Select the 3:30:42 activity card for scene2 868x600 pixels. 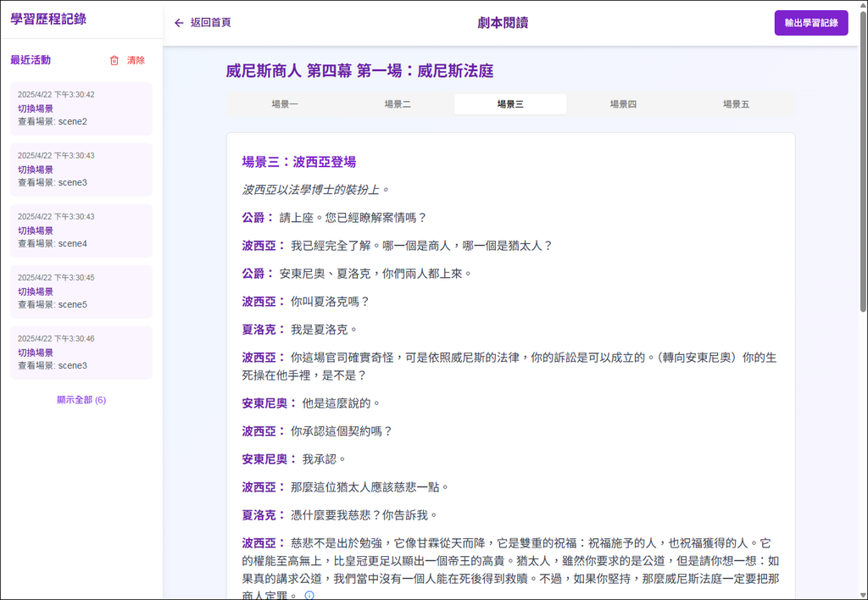(81, 108)
